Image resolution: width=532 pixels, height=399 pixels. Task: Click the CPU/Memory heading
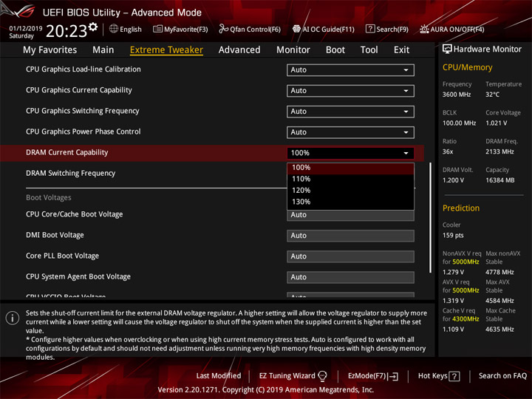click(x=467, y=67)
